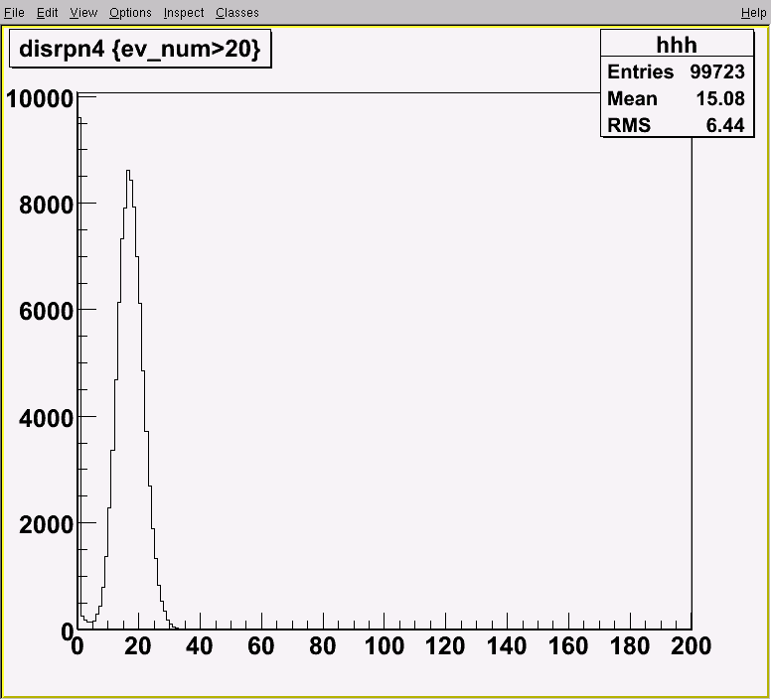The image size is (771, 700).
Task: Open the View menu
Action: point(83,13)
